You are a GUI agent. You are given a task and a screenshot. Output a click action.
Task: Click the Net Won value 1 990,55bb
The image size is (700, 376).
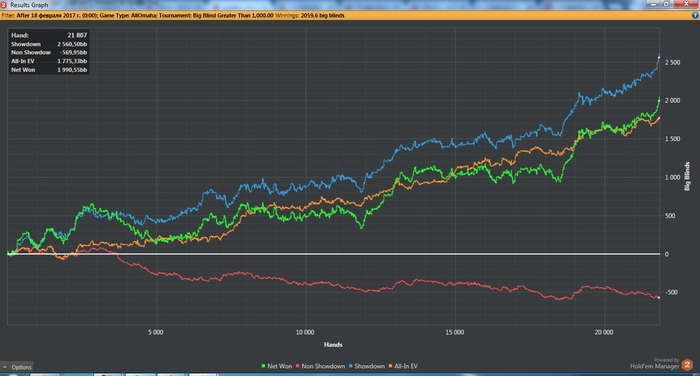click(x=72, y=70)
